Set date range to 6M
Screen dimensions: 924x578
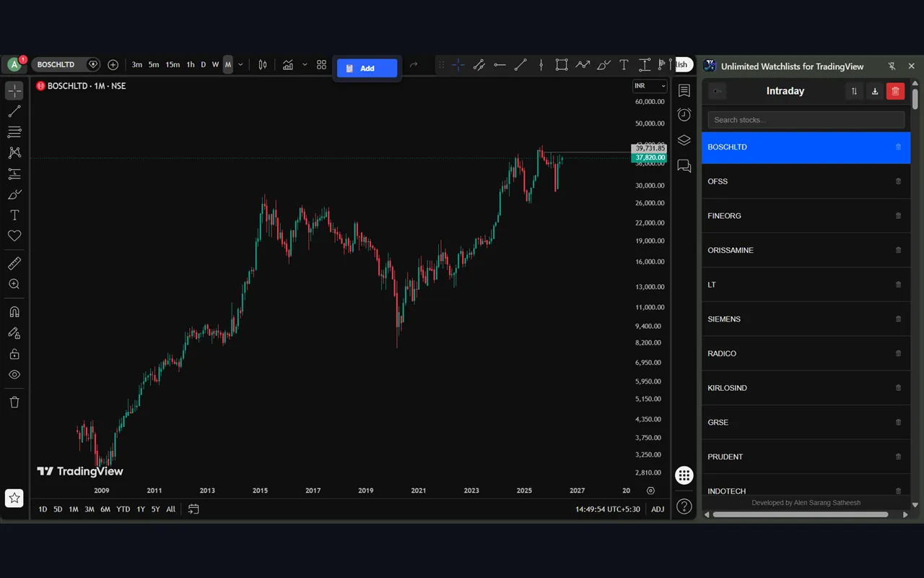[105, 509]
